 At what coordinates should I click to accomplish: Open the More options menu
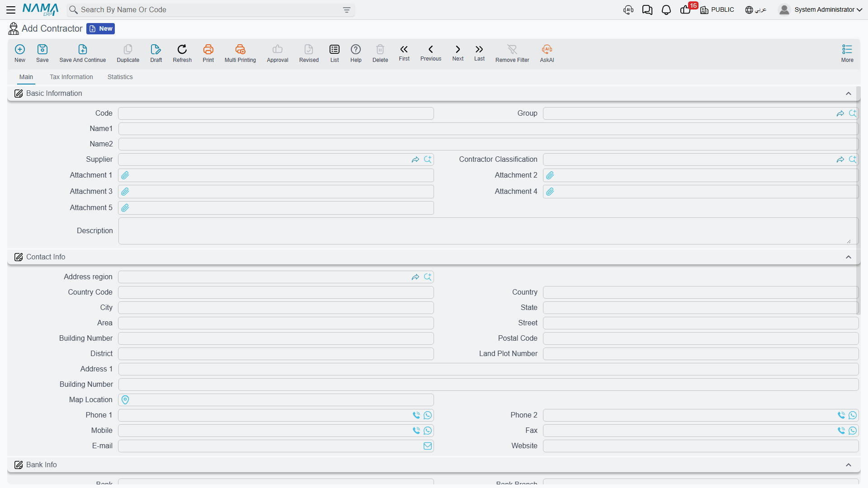pos(847,53)
